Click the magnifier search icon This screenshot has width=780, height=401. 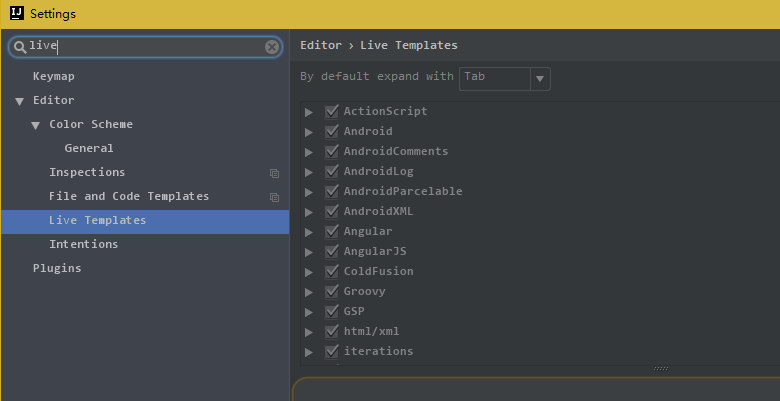coord(19,47)
